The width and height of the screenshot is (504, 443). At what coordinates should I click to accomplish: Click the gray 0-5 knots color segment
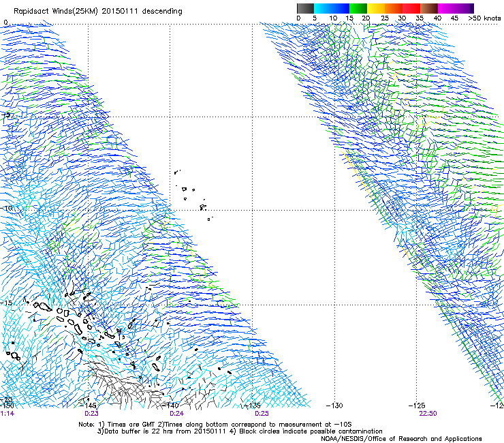[305, 8]
